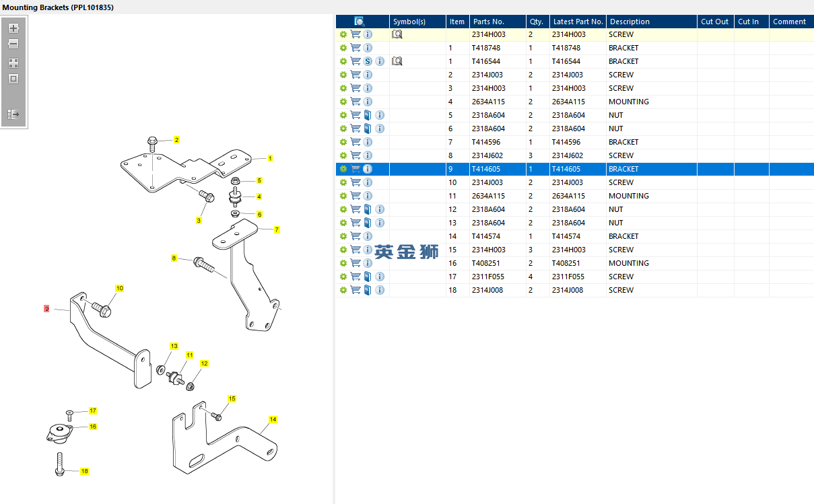Click the Description column header
Screen dimensions: 814x504
click(652, 22)
